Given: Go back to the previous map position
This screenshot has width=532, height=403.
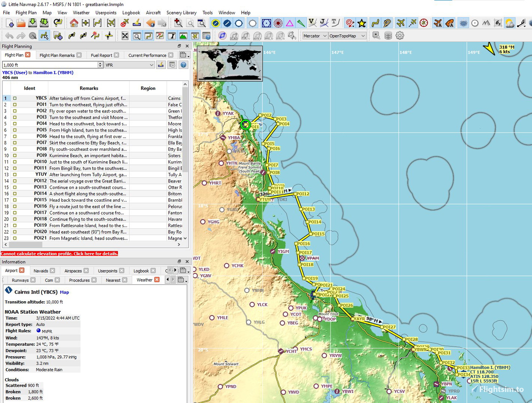Looking at the screenshot, I should point(150,23).
